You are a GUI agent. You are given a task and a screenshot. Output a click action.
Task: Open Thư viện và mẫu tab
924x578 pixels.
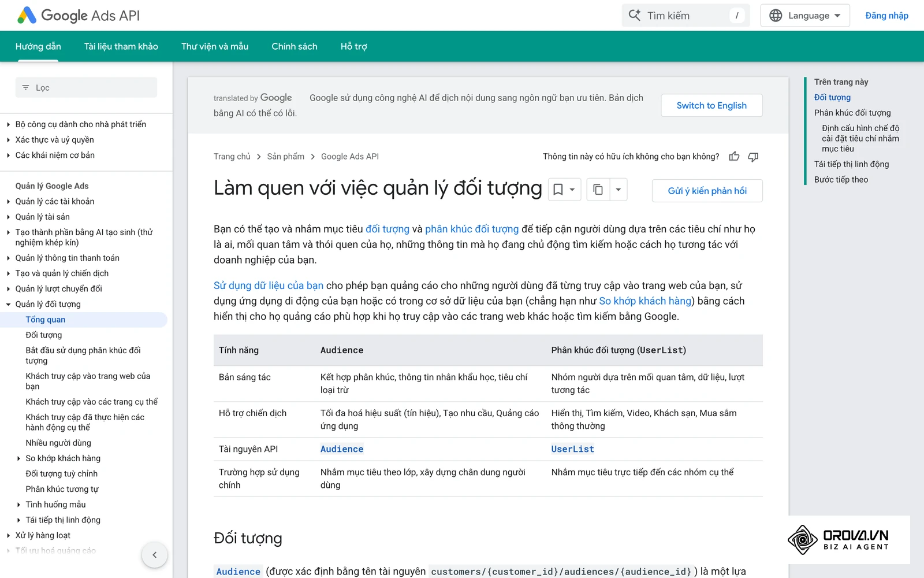pos(215,46)
